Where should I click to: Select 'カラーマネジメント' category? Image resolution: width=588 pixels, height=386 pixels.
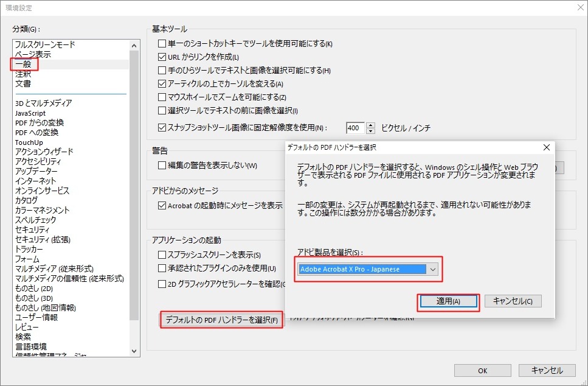pos(43,210)
